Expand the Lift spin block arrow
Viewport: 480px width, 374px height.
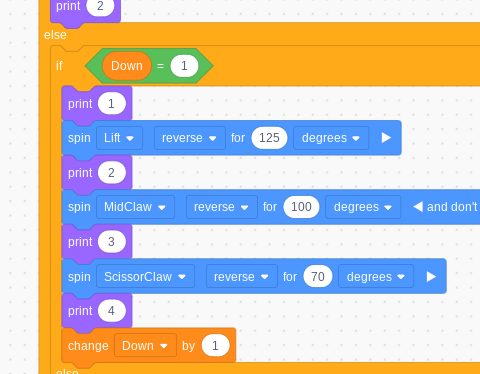point(386,138)
